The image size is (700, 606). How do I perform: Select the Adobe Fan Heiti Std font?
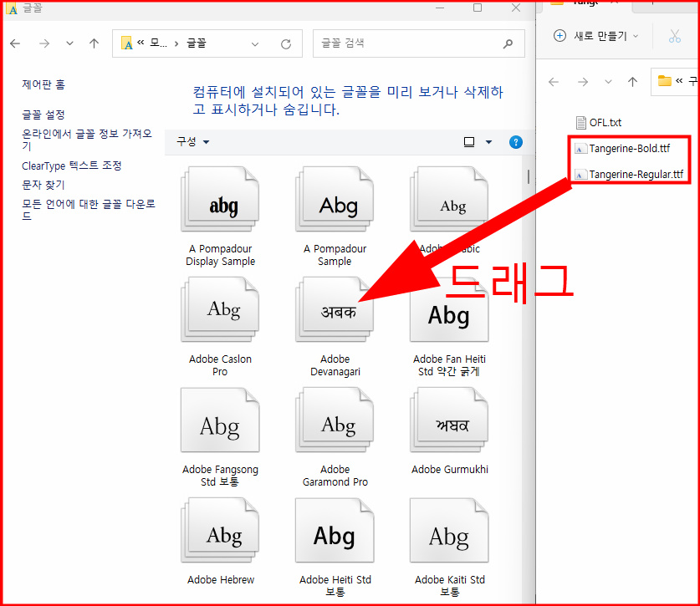(449, 327)
